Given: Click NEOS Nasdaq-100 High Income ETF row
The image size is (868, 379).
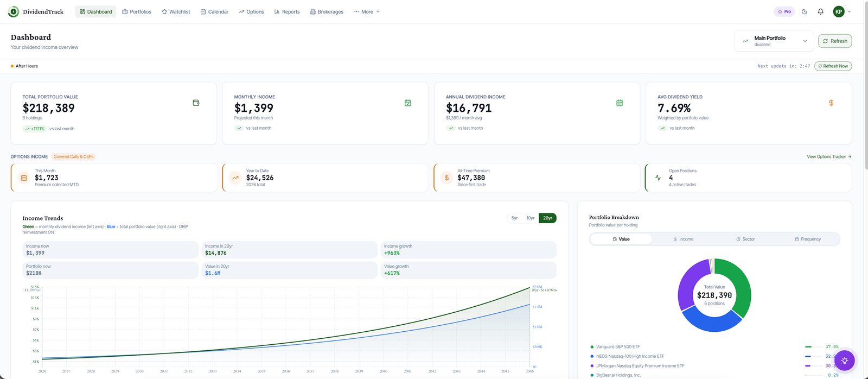Looking at the screenshot, I should 714,356.
